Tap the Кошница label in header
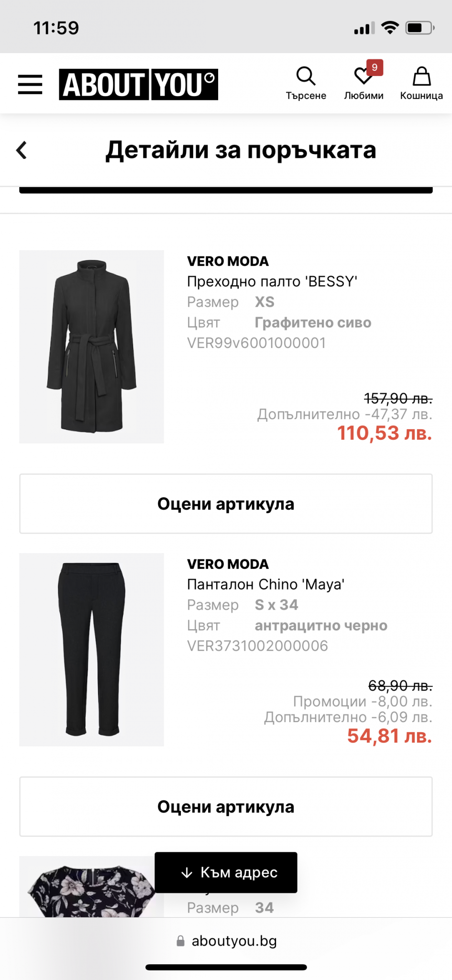452x980 pixels. [421, 96]
